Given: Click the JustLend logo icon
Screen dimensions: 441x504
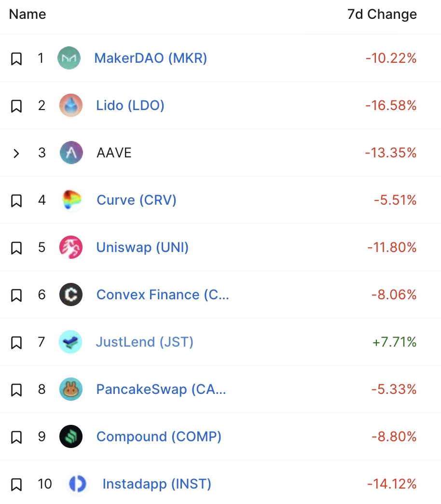Looking at the screenshot, I should tap(71, 342).
